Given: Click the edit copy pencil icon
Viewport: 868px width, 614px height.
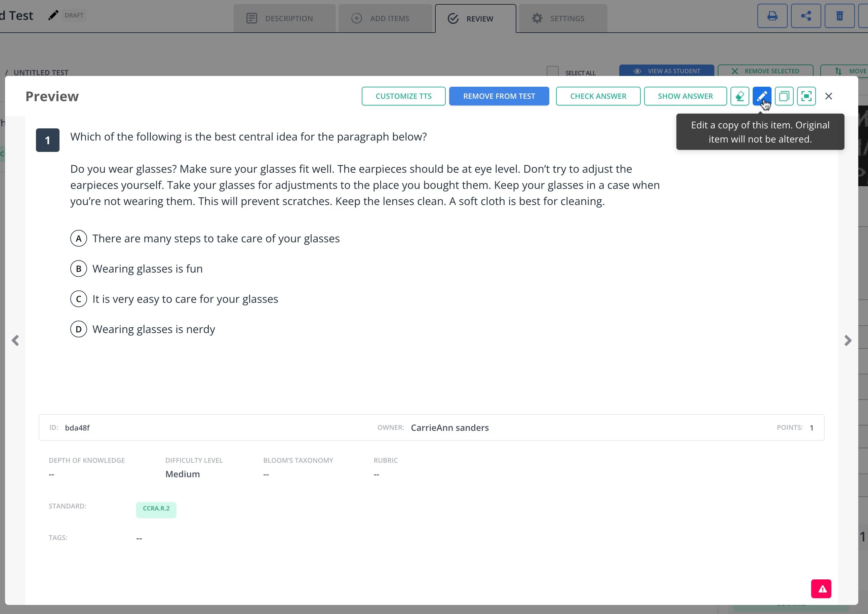Looking at the screenshot, I should click(762, 96).
